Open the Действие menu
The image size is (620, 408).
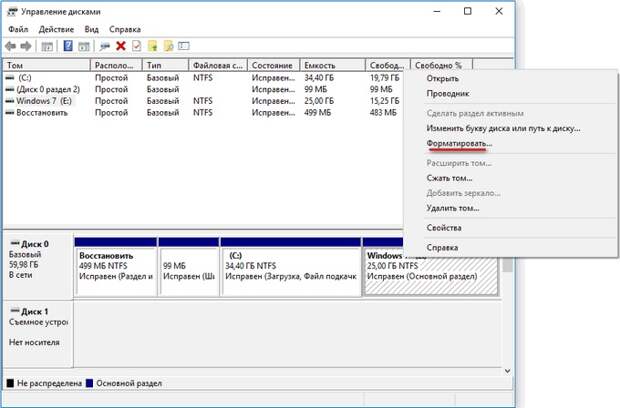coord(56,29)
